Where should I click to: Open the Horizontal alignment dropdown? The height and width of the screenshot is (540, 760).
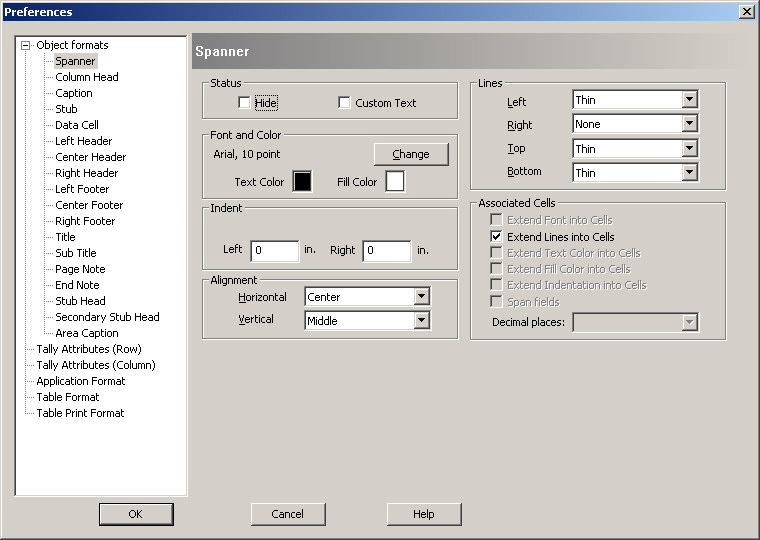(x=421, y=297)
